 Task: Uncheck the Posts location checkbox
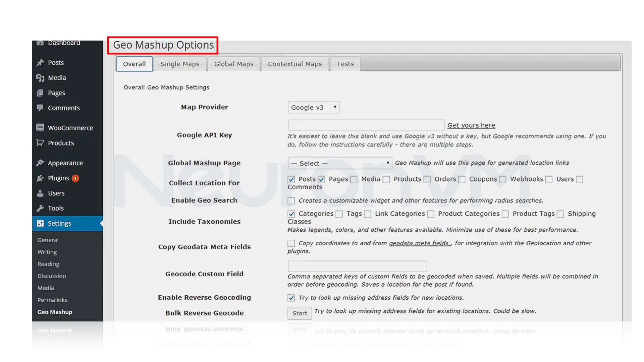tap(291, 179)
